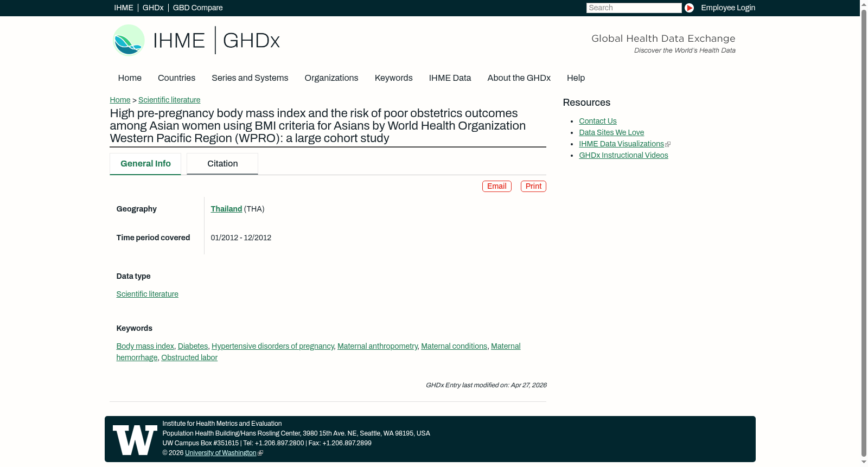This screenshot has width=868, height=467.
Task: Click the Resources heading
Action: pos(586,103)
